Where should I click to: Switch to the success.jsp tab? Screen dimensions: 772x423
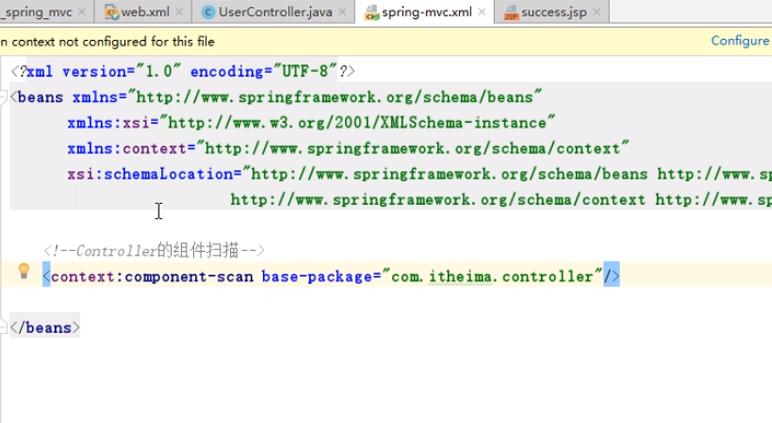pyautogui.click(x=554, y=12)
